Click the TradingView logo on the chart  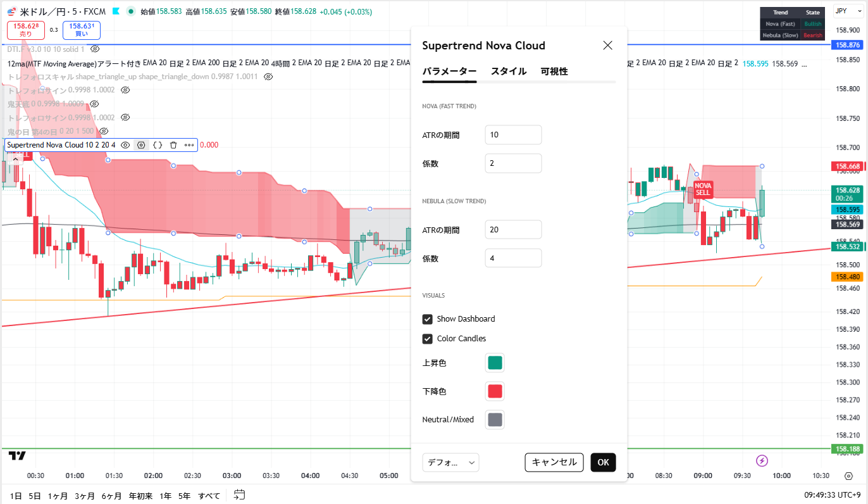17,456
